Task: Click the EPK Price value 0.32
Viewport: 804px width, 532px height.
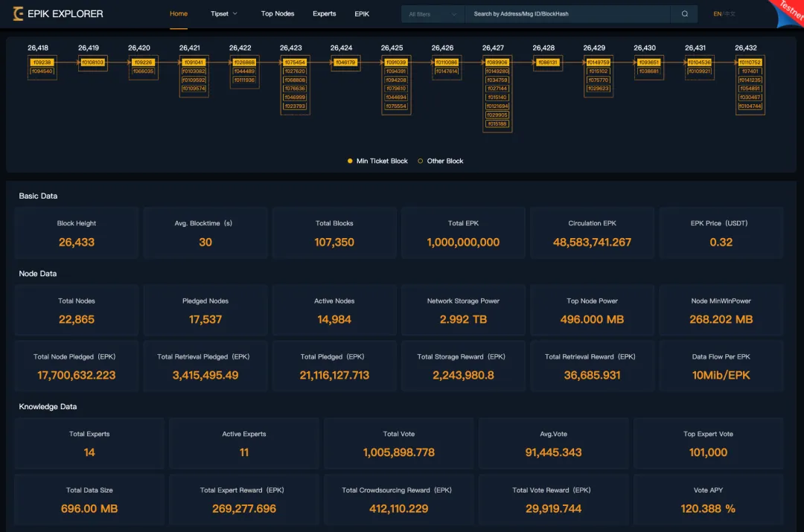Action: [721, 242]
